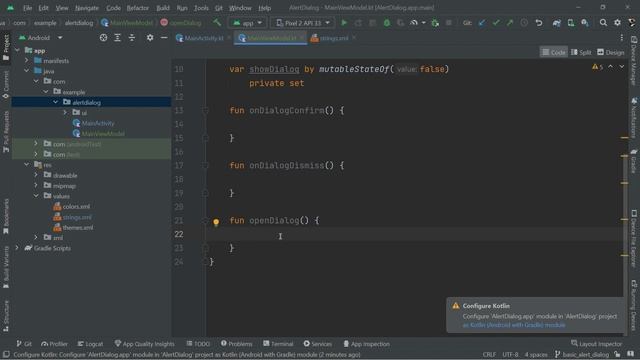Click the Git commit checkmark icon

pyautogui.click(x=496, y=23)
